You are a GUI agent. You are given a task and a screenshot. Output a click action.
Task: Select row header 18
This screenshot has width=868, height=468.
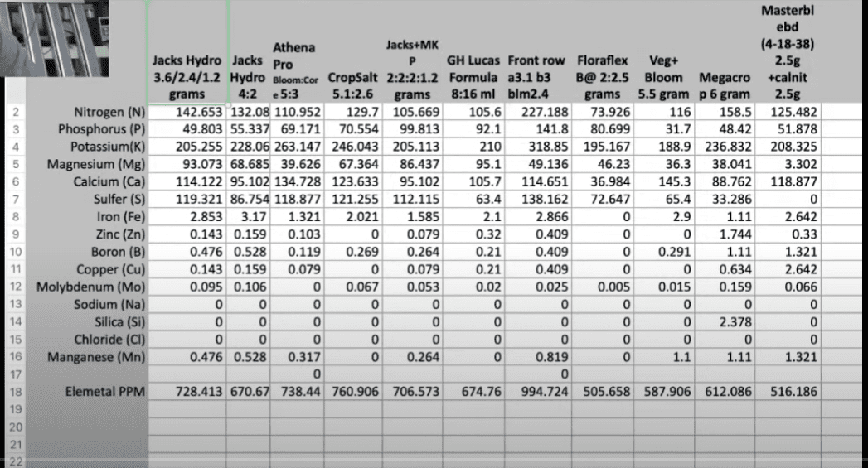click(16, 392)
